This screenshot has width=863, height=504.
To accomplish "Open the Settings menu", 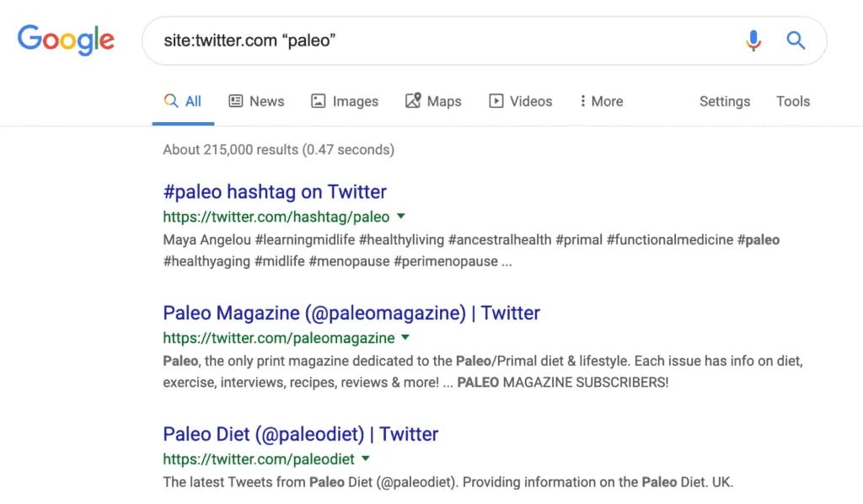I will 724,101.
